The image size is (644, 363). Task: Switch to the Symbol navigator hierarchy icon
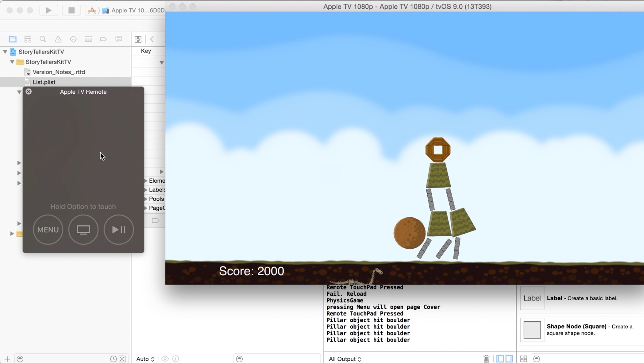click(x=28, y=39)
